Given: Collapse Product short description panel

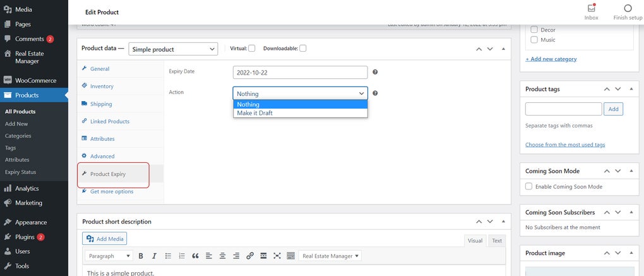Looking at the screenshot, I should [503, 222].
